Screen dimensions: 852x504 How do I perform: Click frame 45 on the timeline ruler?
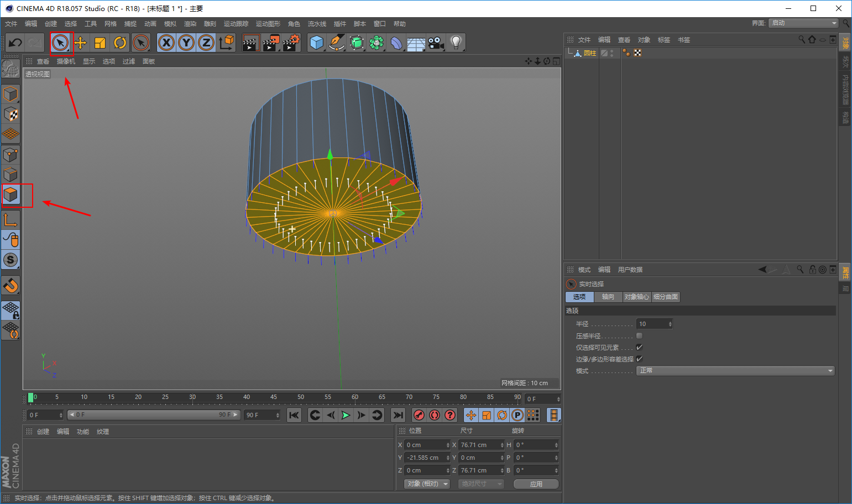[273, 397]
